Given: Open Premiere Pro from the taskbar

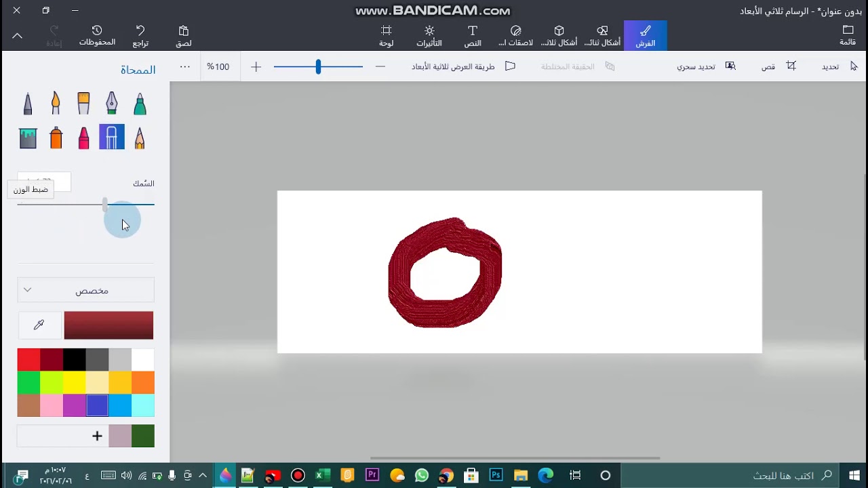Looking at the screenshot, I should pos(372,475).
